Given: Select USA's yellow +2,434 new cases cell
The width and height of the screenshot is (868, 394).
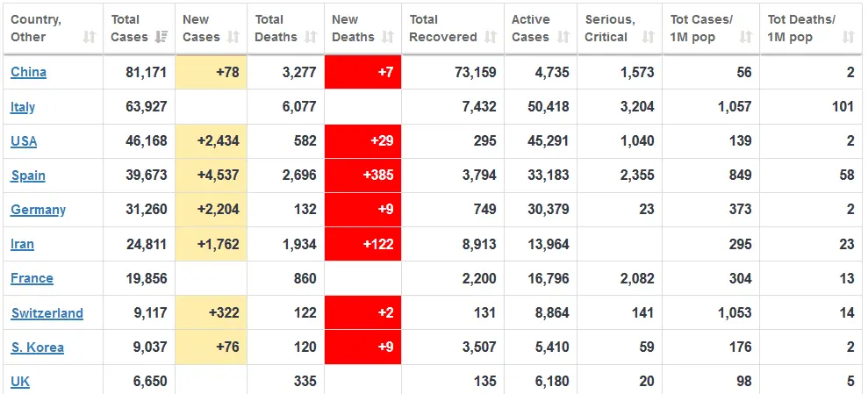Looking at the screenshot, I should 211,141.
